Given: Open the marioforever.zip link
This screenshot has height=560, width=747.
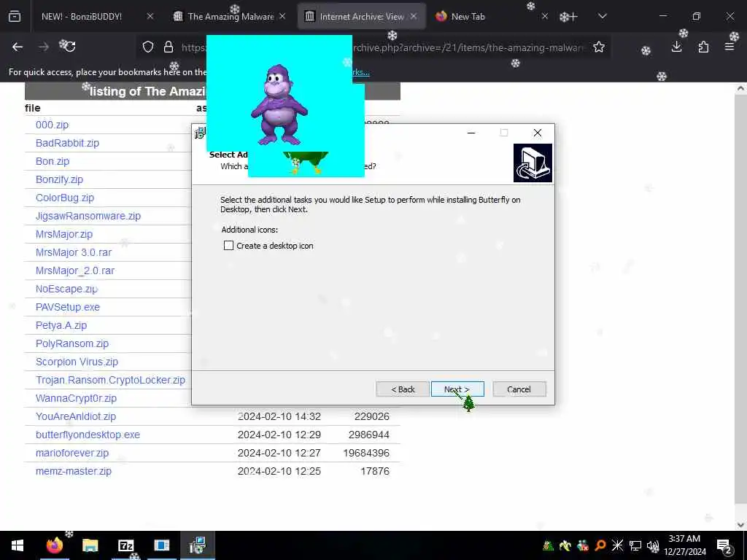Looking at the screenshot, I should tap(72, 453).
